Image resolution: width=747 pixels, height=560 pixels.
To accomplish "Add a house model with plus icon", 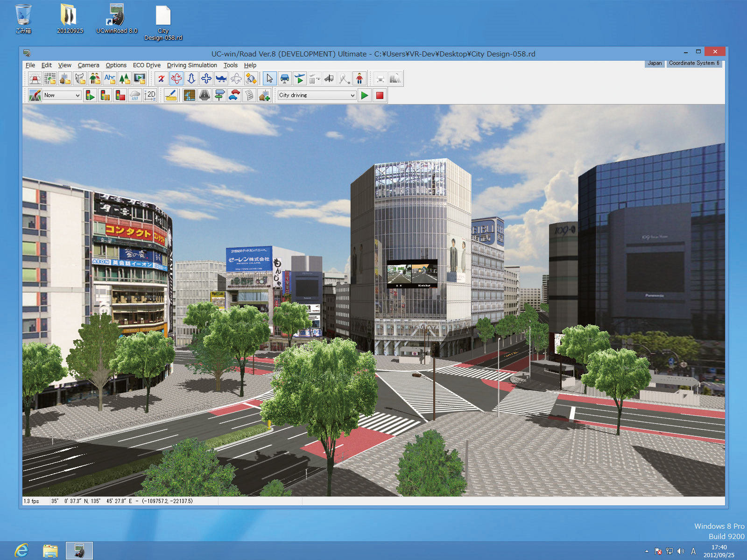I will pos(264,95).
